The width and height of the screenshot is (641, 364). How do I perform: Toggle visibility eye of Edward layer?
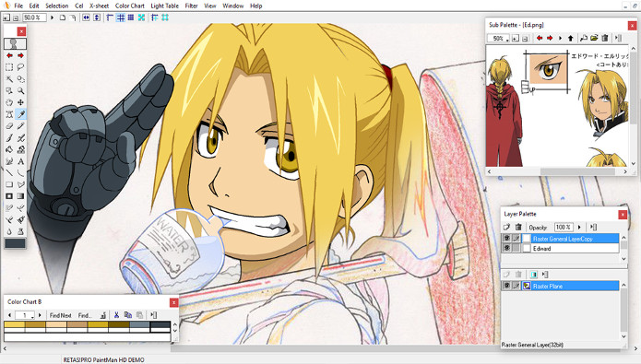click(507, 248)
